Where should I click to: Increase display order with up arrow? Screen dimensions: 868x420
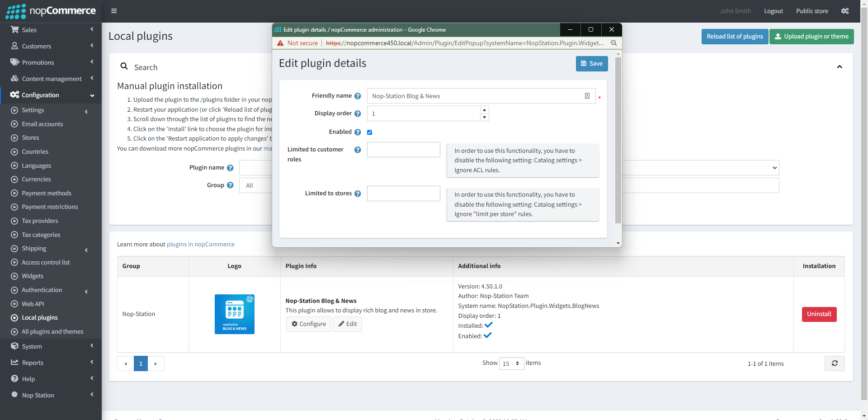click(485, 110)
